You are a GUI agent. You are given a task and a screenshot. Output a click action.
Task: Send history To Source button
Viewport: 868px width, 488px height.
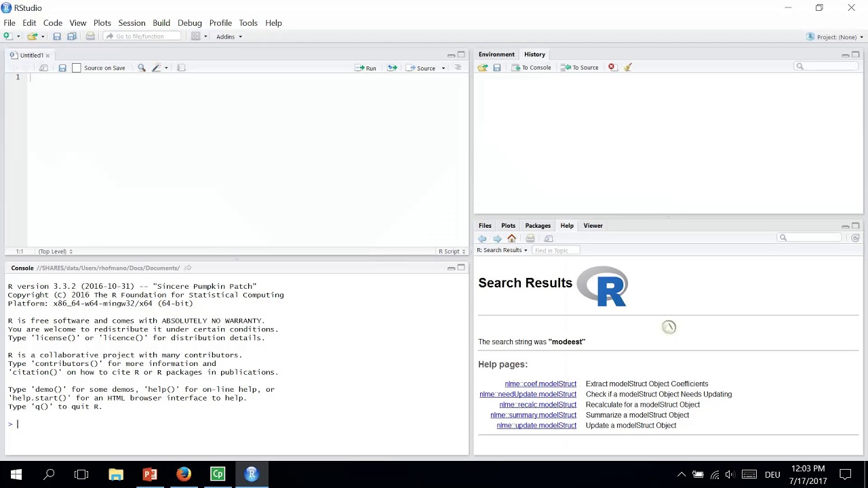pyautogui.click(x=580, y=67)
